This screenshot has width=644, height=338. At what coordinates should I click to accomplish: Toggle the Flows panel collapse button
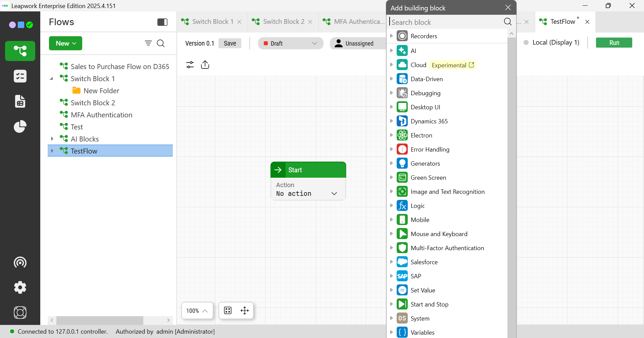(162, 22)
